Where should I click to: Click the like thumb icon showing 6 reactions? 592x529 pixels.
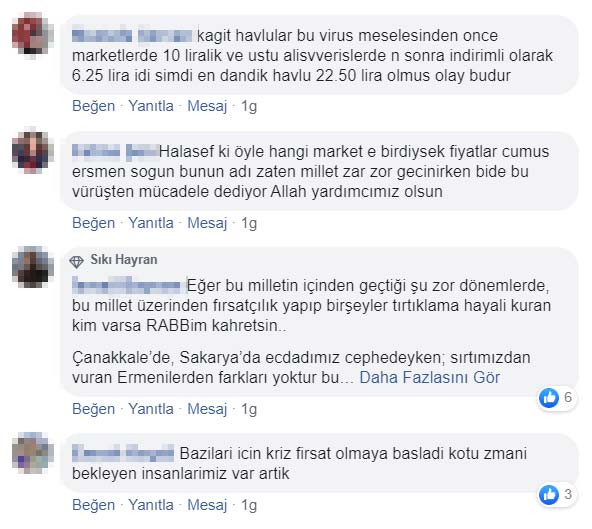click(x=549, y=398)
